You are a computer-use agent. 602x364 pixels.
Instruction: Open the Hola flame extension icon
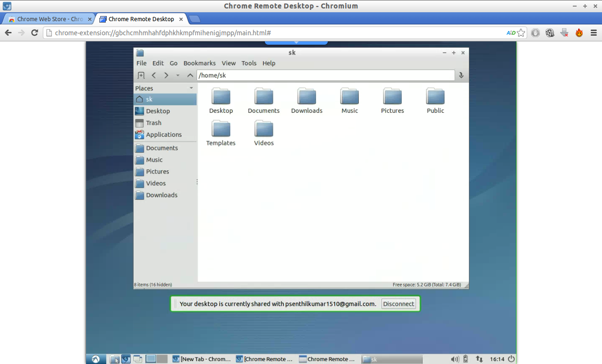tap(579, 33)
